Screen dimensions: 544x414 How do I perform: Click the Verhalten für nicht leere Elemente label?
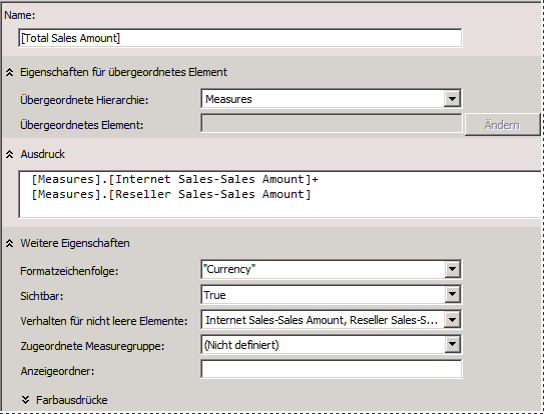pos(104,321)
